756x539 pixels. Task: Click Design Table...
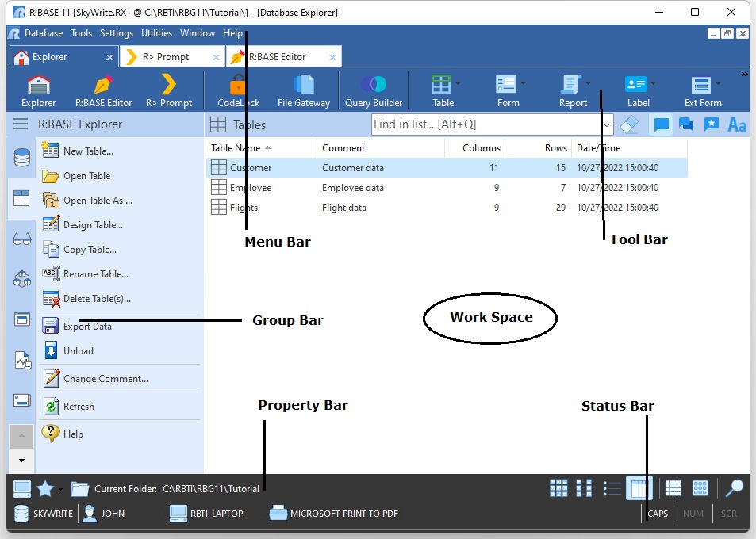click(83, 225)
